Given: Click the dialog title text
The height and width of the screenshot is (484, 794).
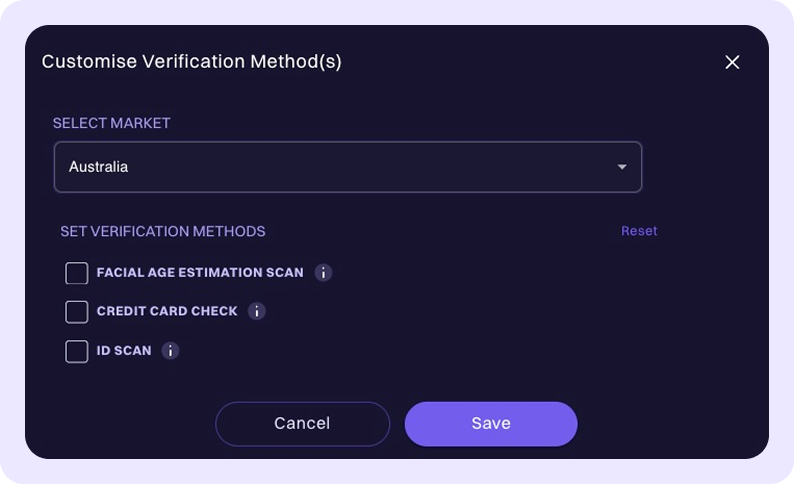Looking at the screenshot, I should pyautogui.click(x=191, y=62).
